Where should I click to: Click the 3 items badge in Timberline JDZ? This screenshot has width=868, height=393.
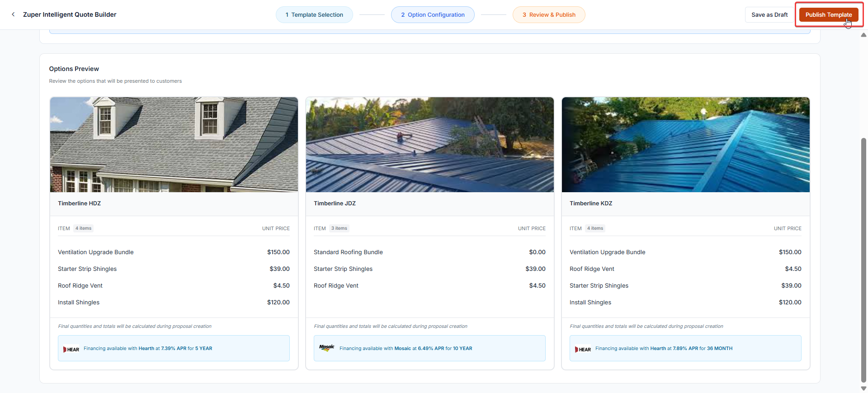point(339,228)
